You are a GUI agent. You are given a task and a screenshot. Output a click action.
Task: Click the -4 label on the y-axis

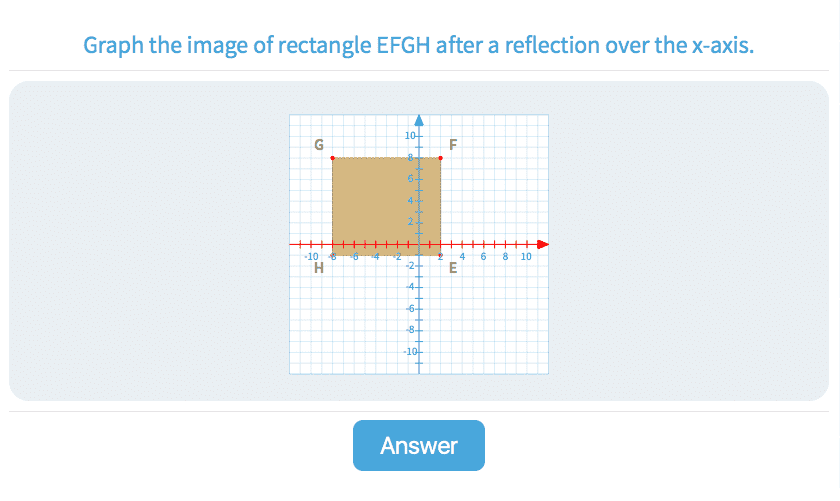[x=410, y=287]
